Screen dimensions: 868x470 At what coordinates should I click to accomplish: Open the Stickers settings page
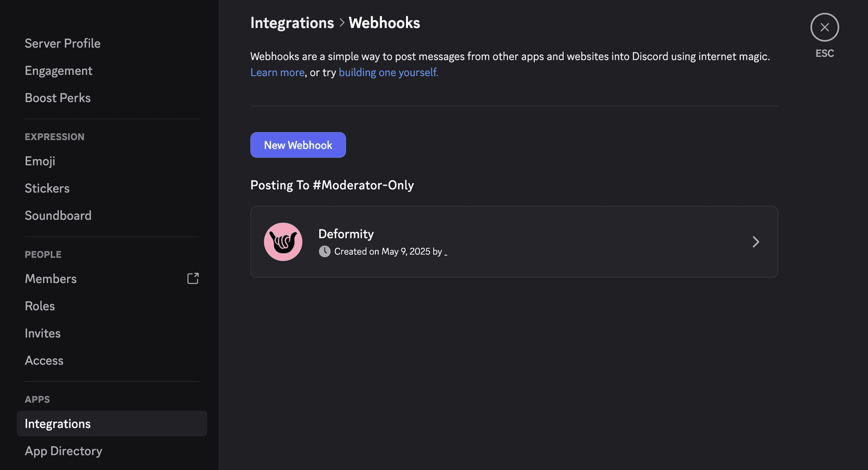(x=47, y=188)
